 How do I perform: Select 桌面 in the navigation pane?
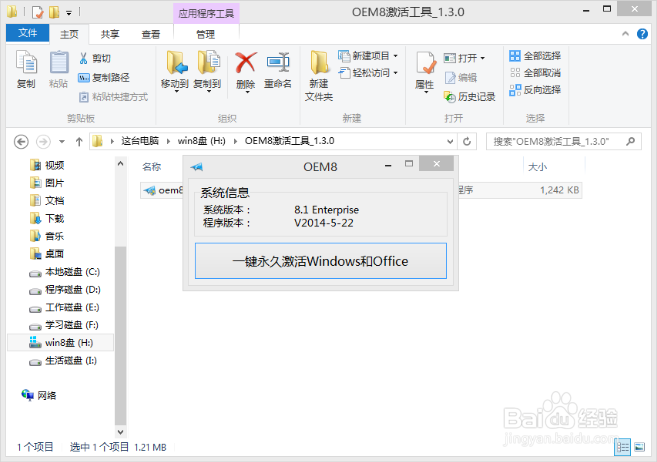pyautogui.click(x=47, y=254)
